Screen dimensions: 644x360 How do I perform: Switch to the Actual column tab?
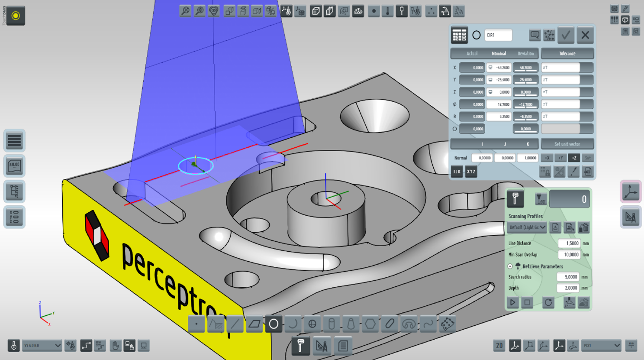pyautogui.click(x=472, y=54)
